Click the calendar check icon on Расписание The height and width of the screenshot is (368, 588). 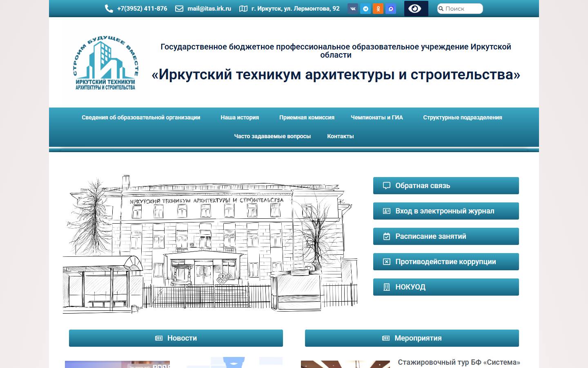387,236
